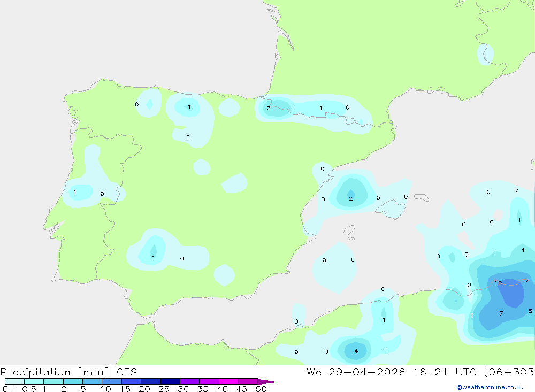This screenshot has width=535, height=392.
Task: Select the 0.1–0.5 mm palest legend swatch
Action: (x=14, y=381)
